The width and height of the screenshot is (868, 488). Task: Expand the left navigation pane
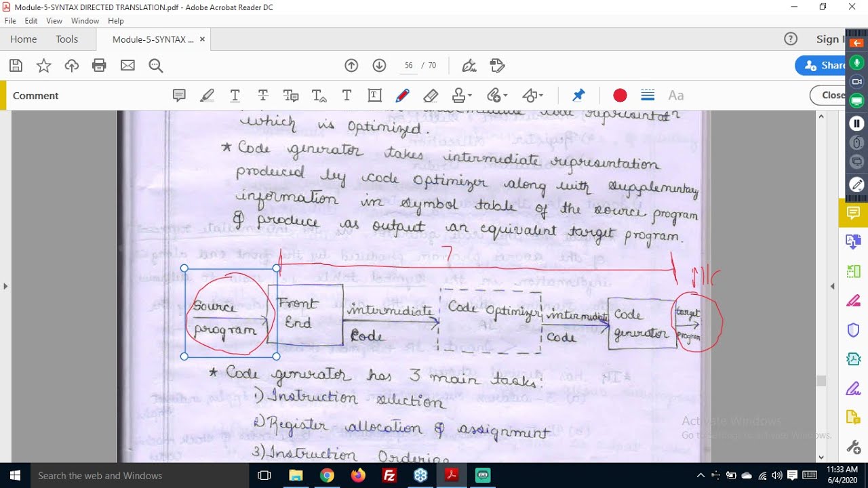pos(5,286)
